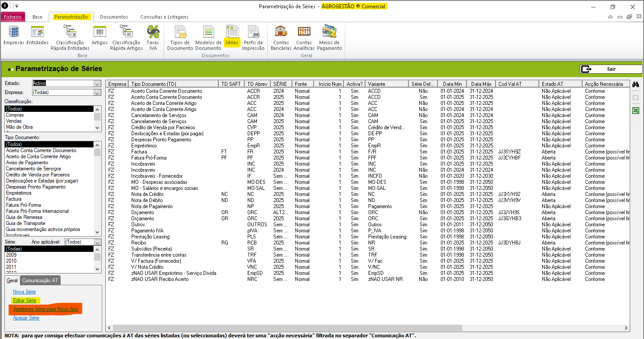
Task: Open Perfis de Impressão icon
Action: 253,33
